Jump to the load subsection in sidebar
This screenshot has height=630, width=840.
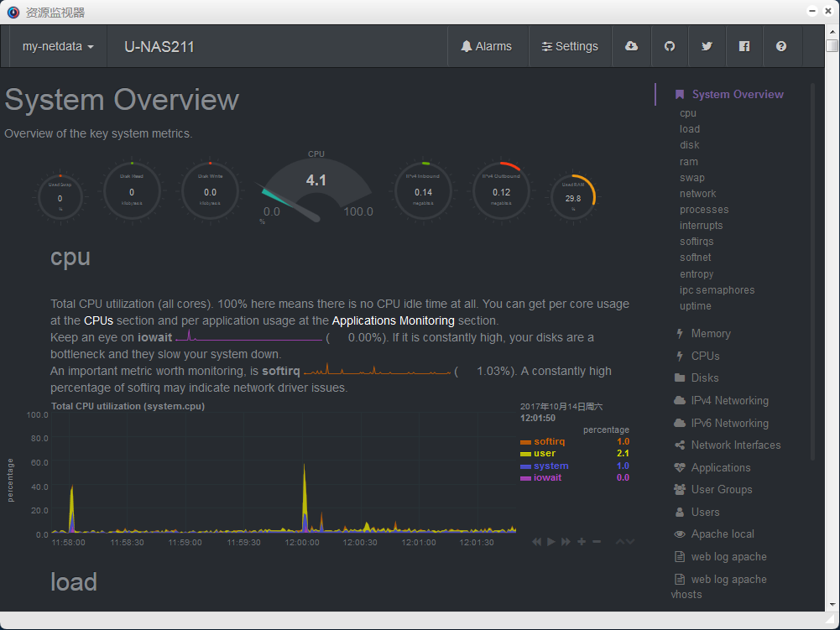(x=690, y=129)
